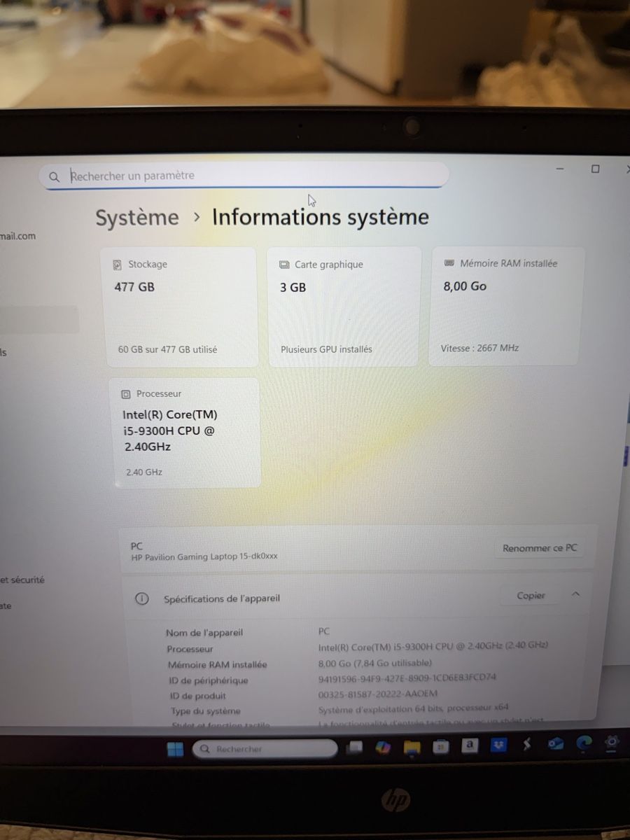The height and width of the screenshot is (840, 630).
Task: Click the ID de périphérique value 94191596-94F9
Action: [407, 678]
